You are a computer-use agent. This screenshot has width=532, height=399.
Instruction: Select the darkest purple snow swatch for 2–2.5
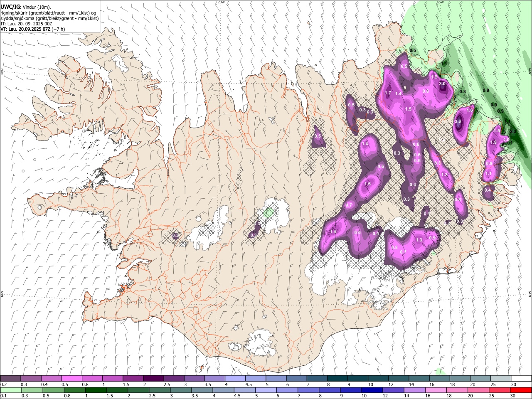point(153,378)
